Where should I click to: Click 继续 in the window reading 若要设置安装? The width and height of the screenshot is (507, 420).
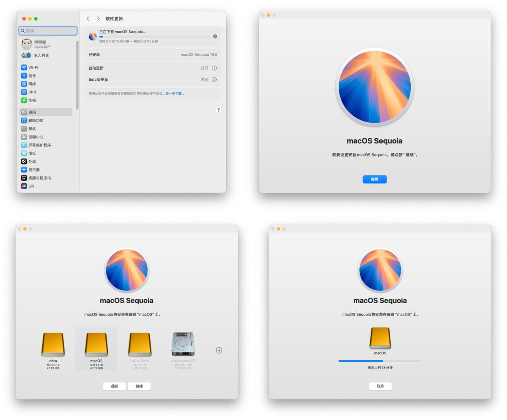coord(375,179)
